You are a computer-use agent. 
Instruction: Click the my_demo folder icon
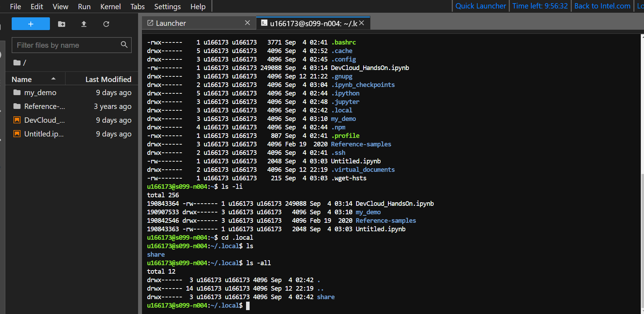17,92
